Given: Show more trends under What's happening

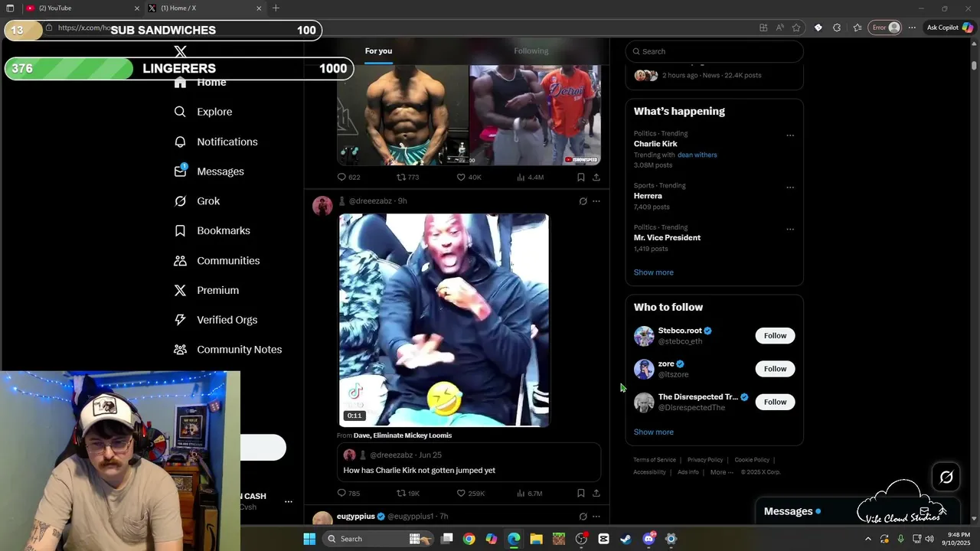Looking at the screenshot, I should (x=653, y=272).
